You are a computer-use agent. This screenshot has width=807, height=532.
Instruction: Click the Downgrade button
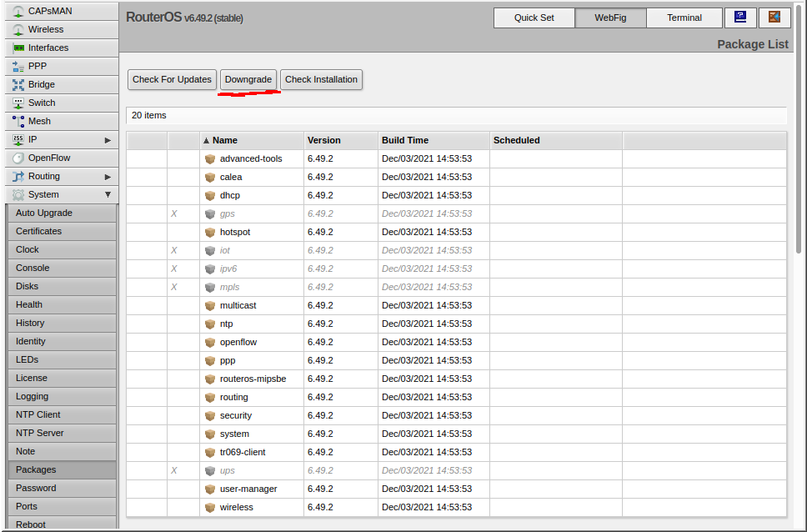click(248, 80)
